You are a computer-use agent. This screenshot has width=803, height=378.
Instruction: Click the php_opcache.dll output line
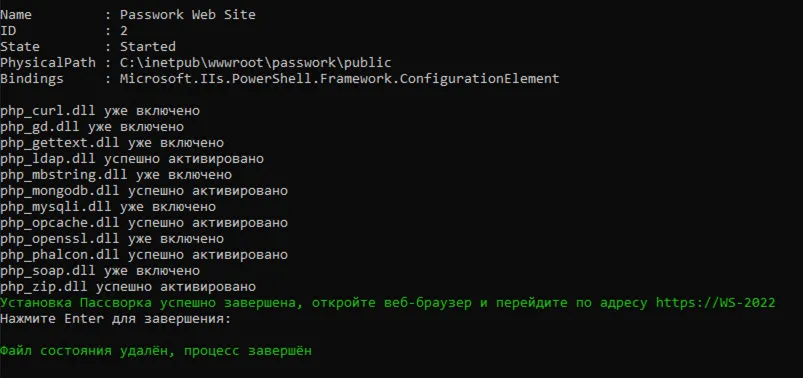pos(144,223)
